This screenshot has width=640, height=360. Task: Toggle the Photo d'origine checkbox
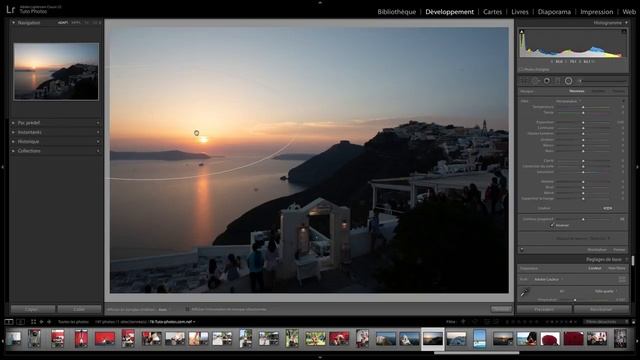pyautogui.click(x=522, y=70)
